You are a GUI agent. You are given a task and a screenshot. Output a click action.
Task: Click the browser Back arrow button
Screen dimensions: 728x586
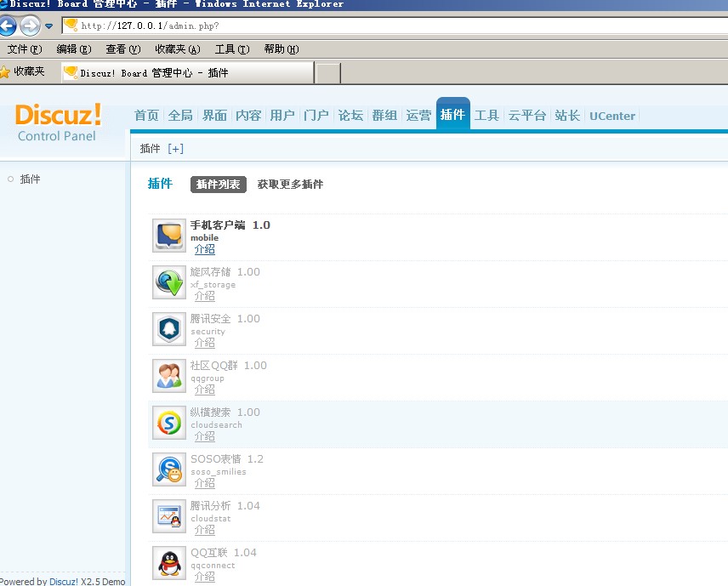8,26
